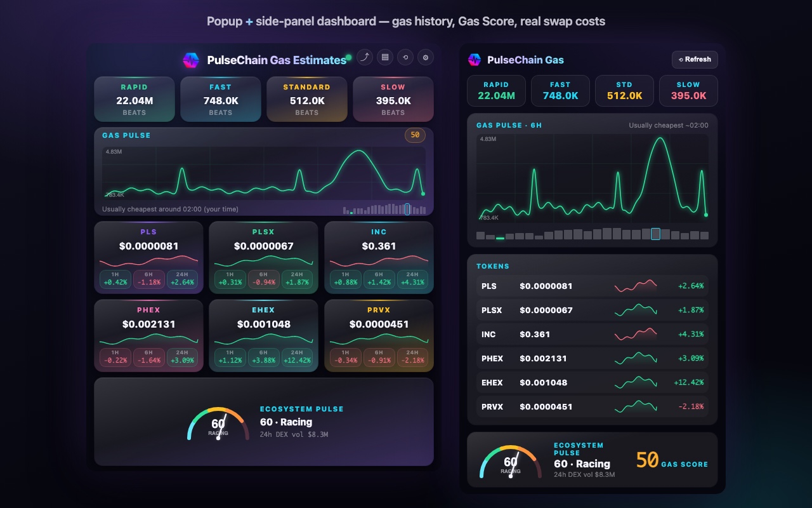The image size is (812, 508).
Task: Click the FAST tile in side panel
Action: pos(560,91)
